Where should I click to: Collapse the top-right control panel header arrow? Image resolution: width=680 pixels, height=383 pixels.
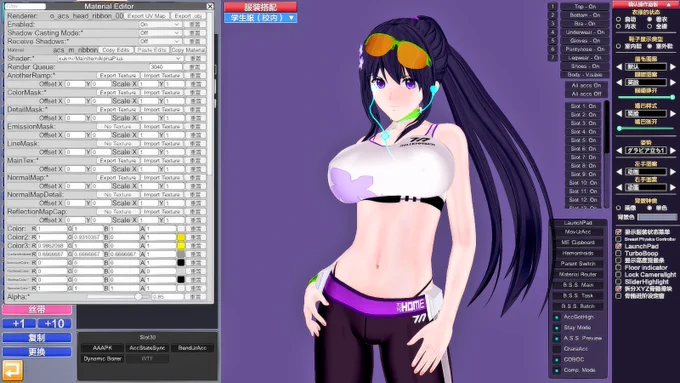(669, 4)
